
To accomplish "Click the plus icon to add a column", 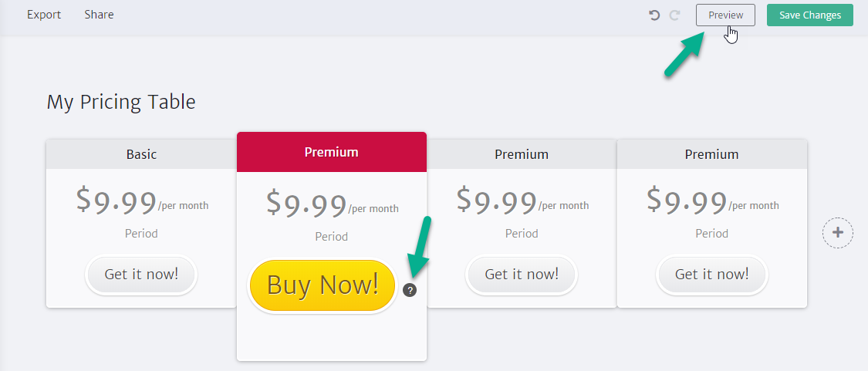I will [838, 233].
